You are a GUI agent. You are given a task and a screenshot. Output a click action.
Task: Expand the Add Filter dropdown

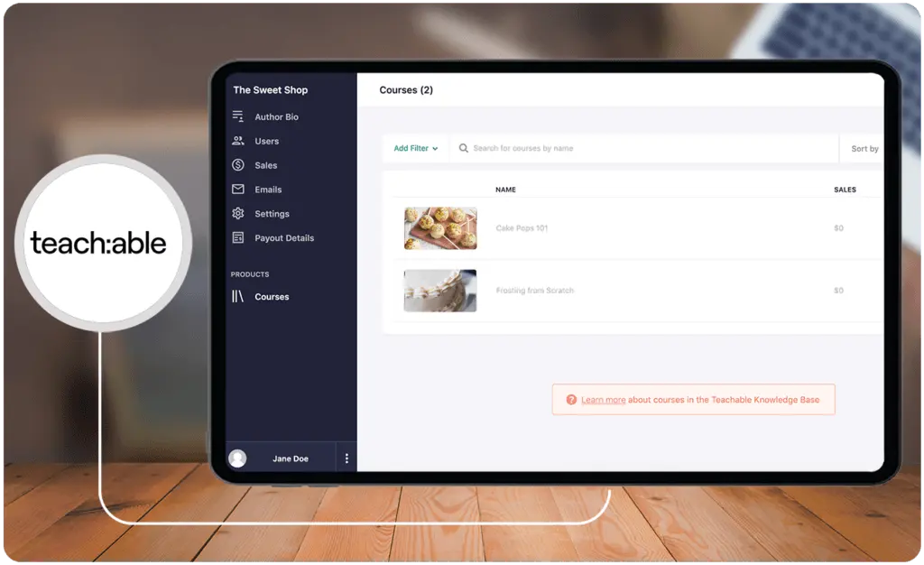click(415, 148)
